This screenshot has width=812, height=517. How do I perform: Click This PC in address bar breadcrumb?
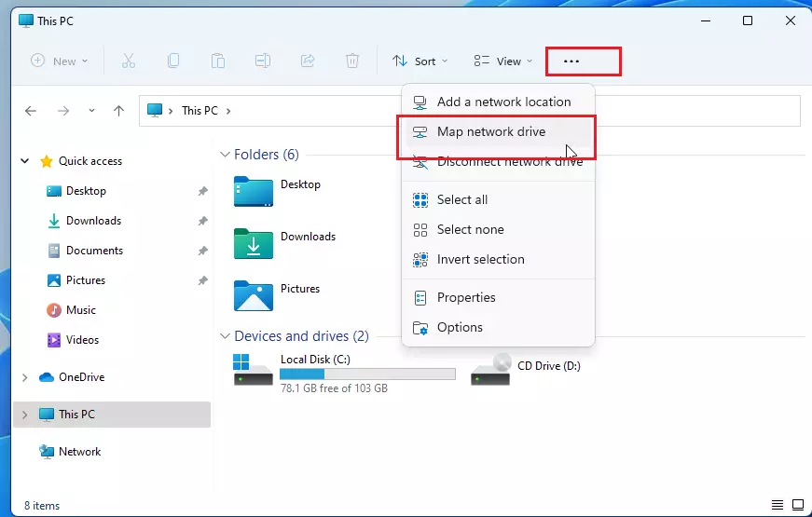[200, 111]
